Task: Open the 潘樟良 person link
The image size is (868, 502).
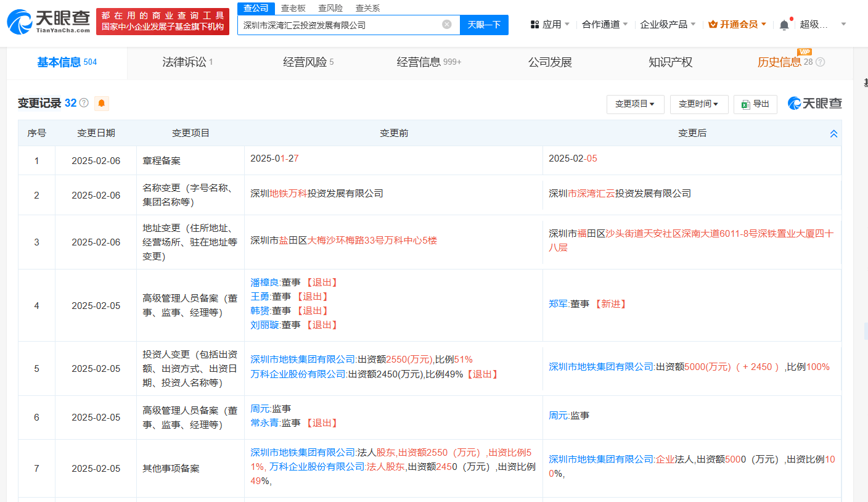Action: [x=264, y=282]
